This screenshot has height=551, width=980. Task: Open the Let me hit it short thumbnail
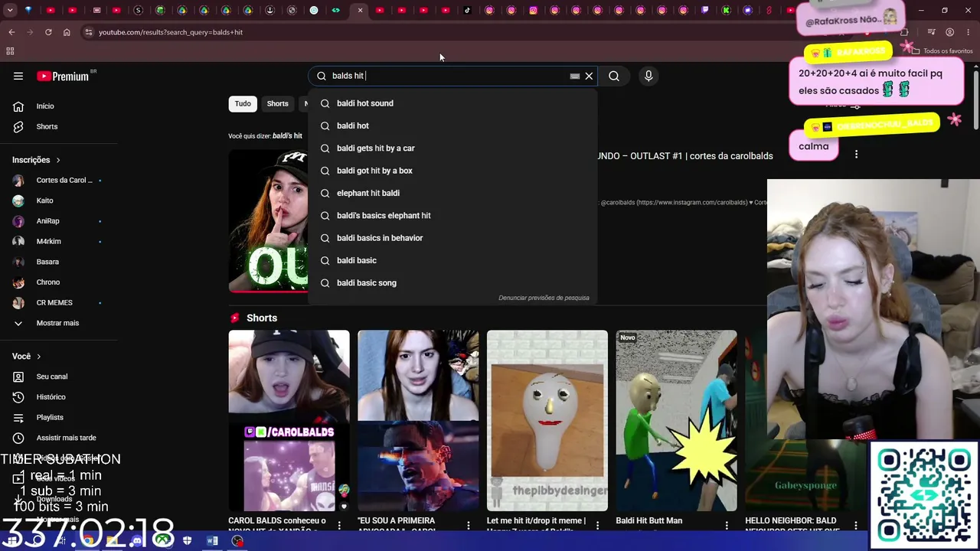tap(547, 420)
